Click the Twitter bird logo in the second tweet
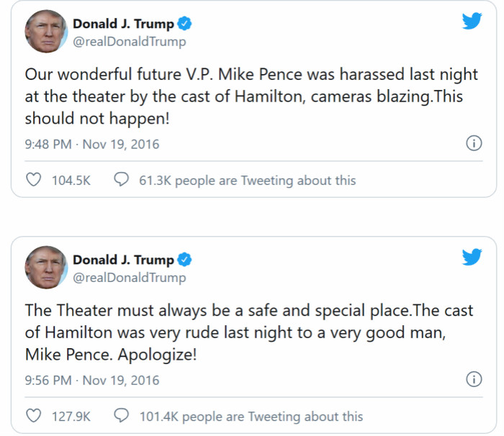 [472, 257]
